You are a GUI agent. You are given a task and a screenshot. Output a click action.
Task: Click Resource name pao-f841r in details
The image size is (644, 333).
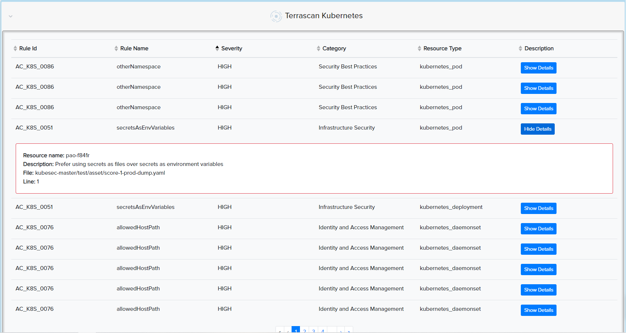coord(56,155)
